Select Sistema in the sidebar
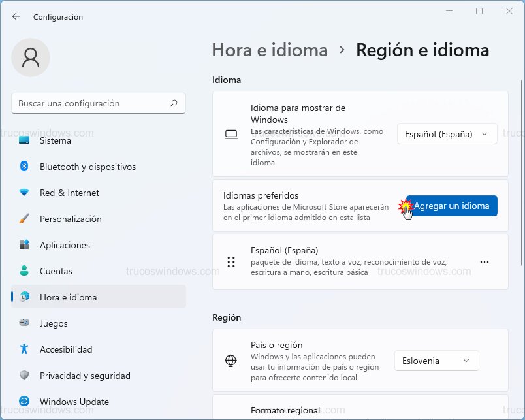Image resolution: width=525 pixels, height=420 pixels. coord(56,140)
